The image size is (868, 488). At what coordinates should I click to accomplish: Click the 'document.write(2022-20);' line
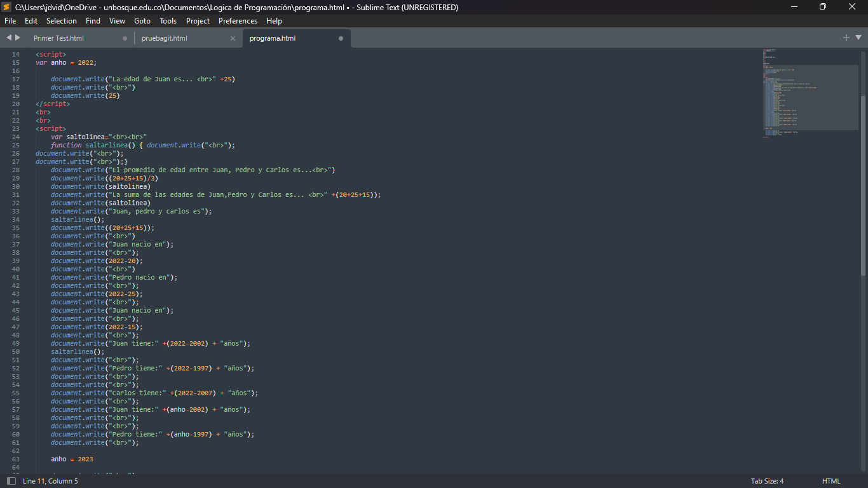(x=97, y=261)
